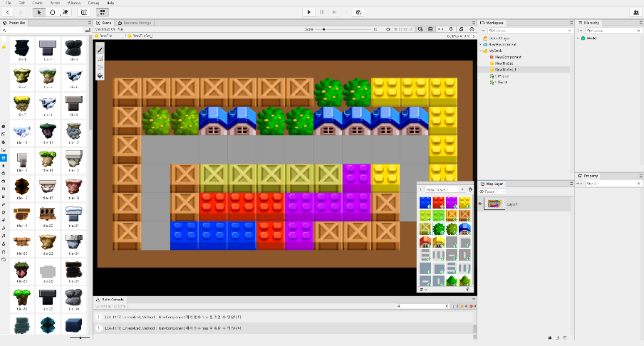The height and width of the screenshot is (346, 644).
Task: Open the Debug menu
Action: [93, 3]
